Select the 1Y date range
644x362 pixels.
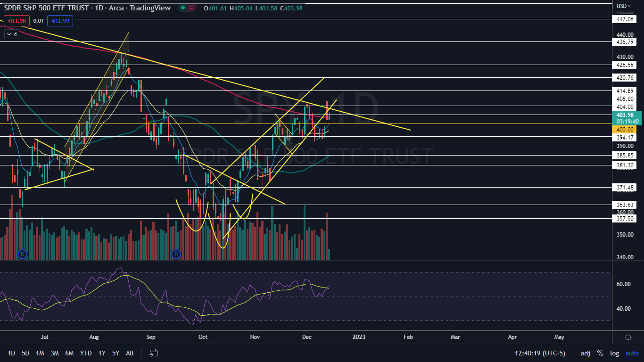pos(102,353)
